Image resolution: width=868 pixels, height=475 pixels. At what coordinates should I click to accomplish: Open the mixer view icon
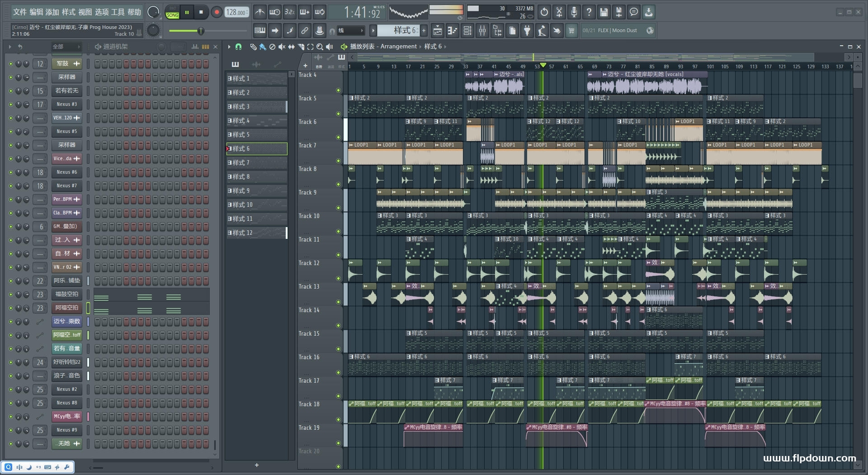click(482, 31)
